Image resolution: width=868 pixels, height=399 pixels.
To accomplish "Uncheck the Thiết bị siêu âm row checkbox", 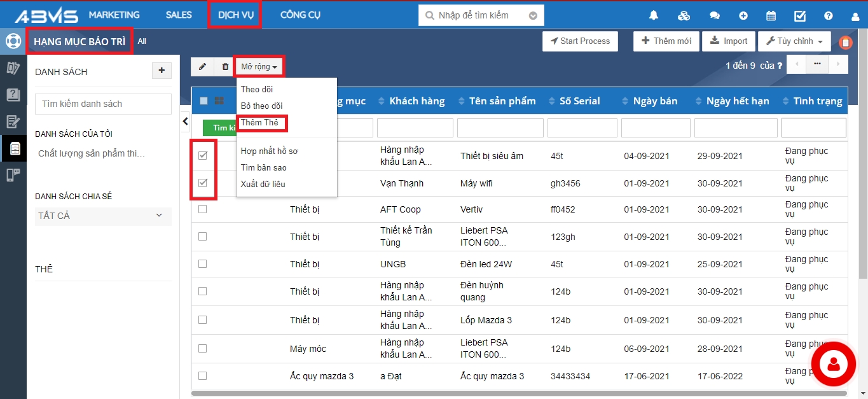I will tap(203, 156).
